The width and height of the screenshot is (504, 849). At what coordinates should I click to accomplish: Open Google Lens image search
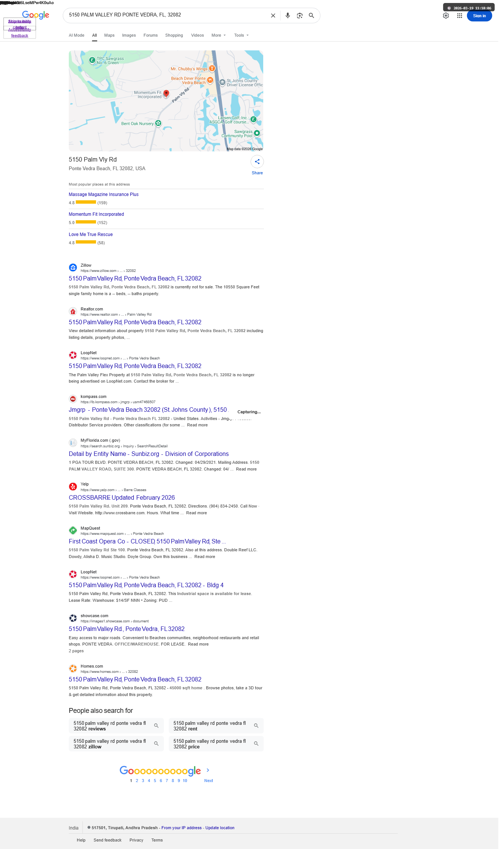[299, 16]
